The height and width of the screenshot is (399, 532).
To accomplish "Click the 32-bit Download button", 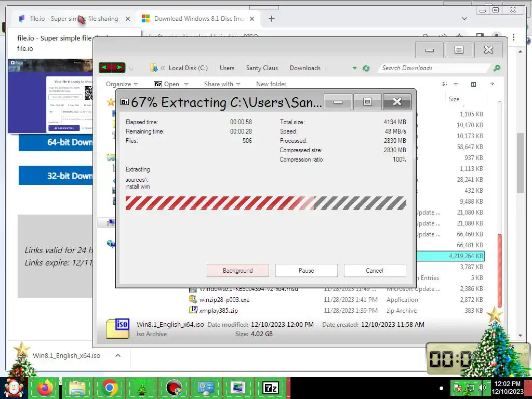I will [x=56, y=176].
